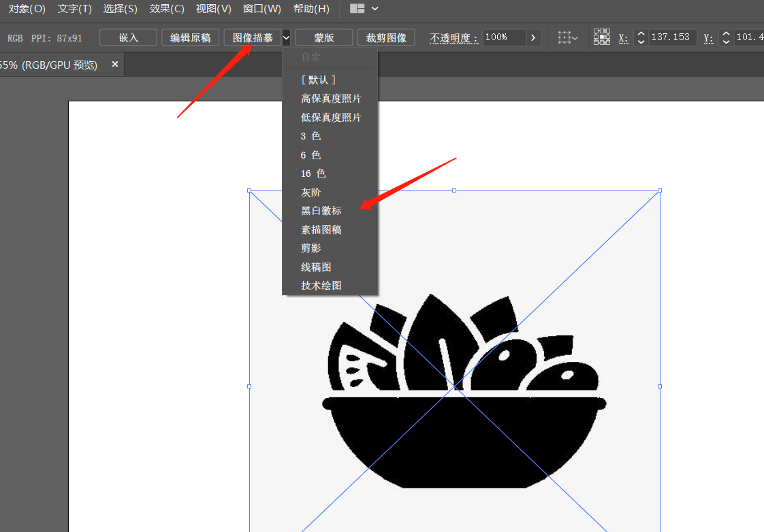Click the 嵌入 button
Screen dimensions: 764x532
128,37
